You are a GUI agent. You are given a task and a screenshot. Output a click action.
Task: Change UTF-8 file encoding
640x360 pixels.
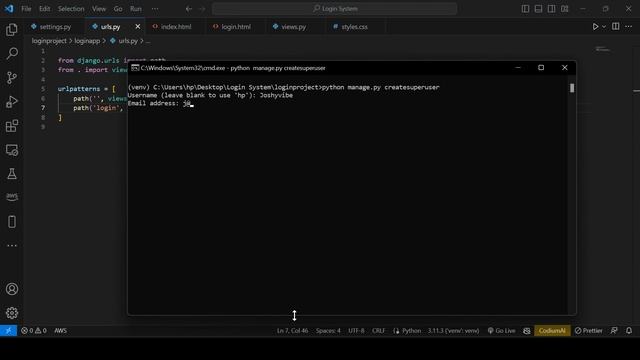point(356,331)
